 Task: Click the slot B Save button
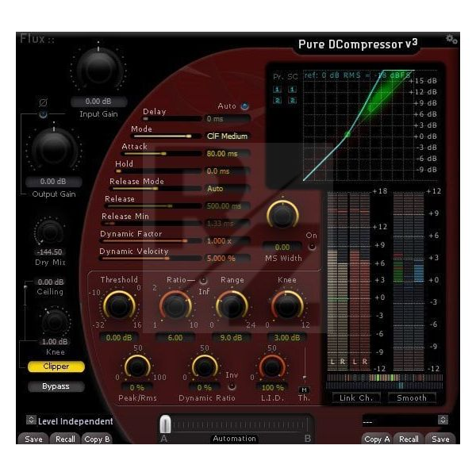(440, 439)
